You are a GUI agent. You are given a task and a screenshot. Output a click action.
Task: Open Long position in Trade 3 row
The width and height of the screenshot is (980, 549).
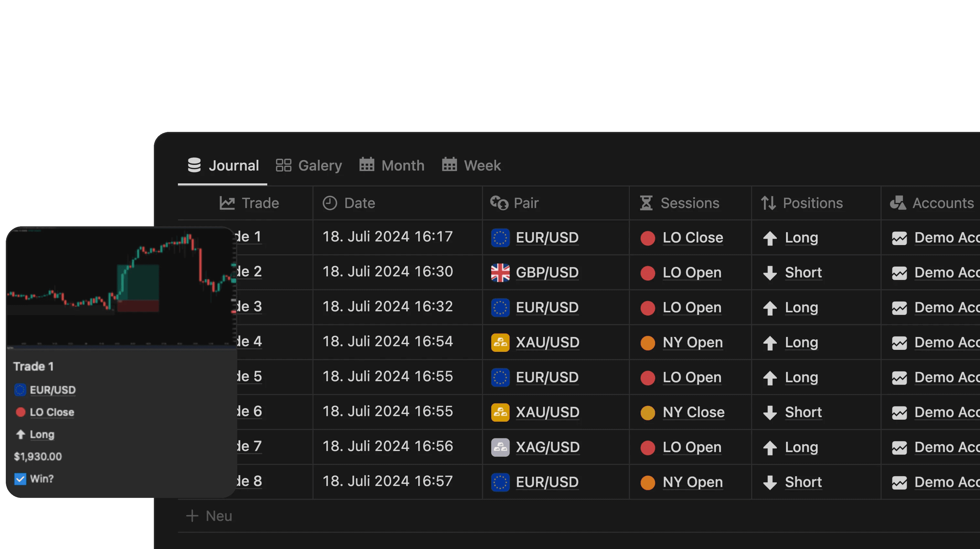802,307
